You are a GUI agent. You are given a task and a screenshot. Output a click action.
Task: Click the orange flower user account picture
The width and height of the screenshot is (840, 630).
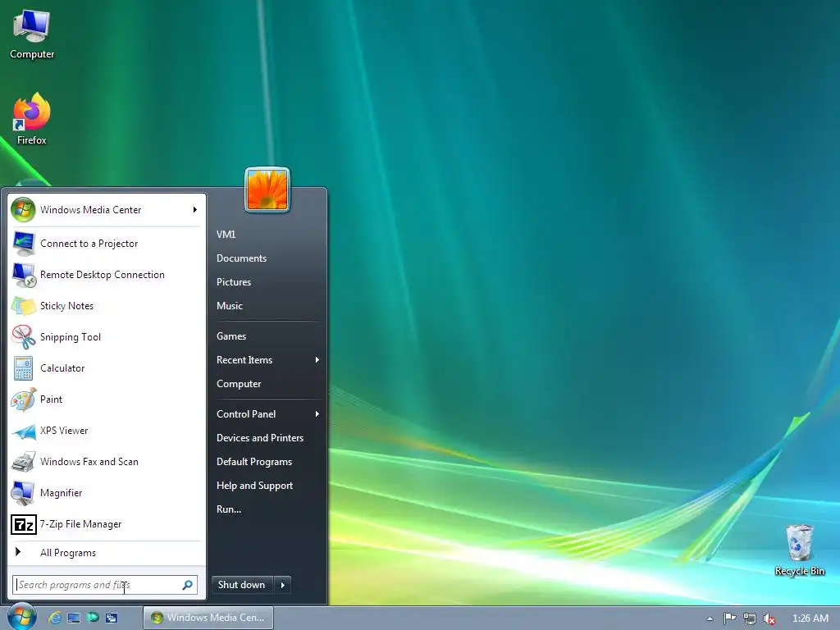click(x=267, y=190)
